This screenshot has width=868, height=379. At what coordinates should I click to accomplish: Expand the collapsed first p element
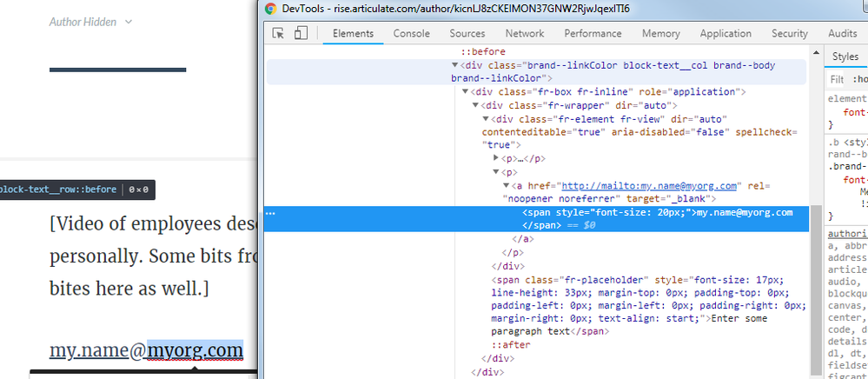(496, 158)
